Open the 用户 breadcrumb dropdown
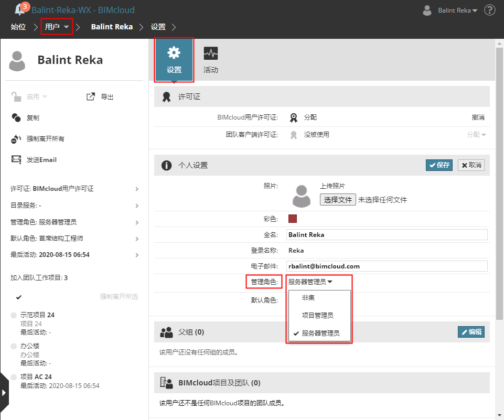Image resolution: width=504 pixels, height=420 pixels. click(x=57, y=27)
